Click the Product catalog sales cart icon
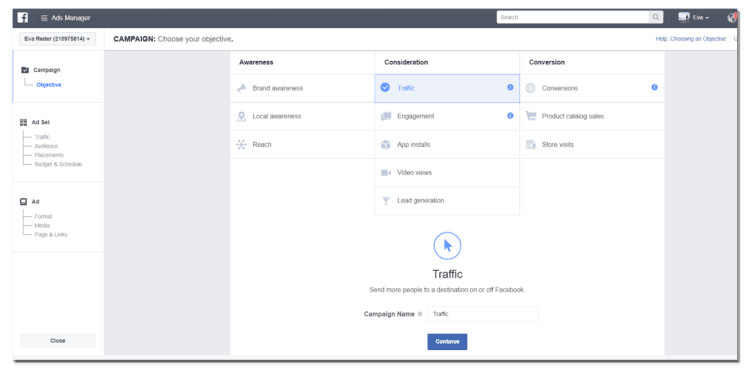Screen dimensions: 750x369 [530, 116]
